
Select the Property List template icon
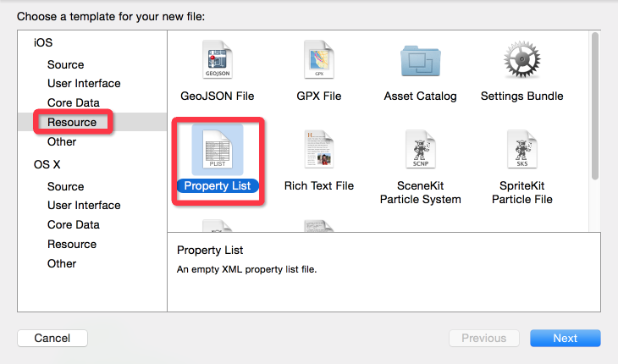pyautogui.click(x=217, y=150)
